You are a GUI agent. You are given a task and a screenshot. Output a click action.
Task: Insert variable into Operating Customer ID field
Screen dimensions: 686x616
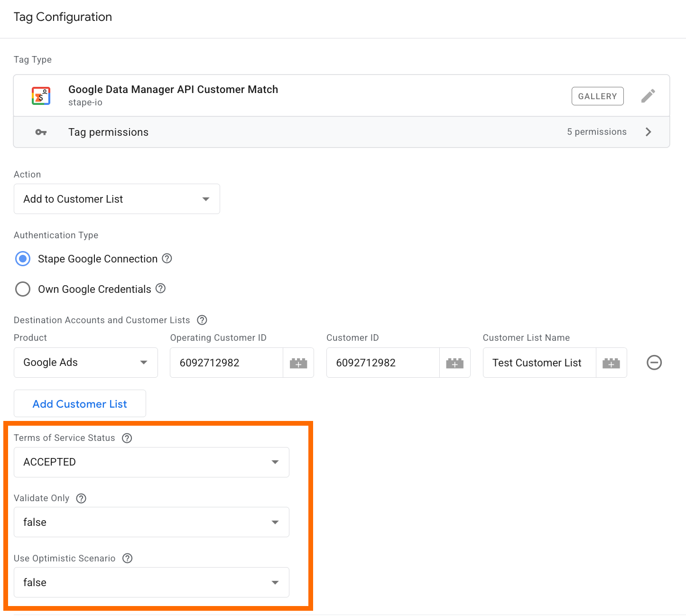pos(298,363)
